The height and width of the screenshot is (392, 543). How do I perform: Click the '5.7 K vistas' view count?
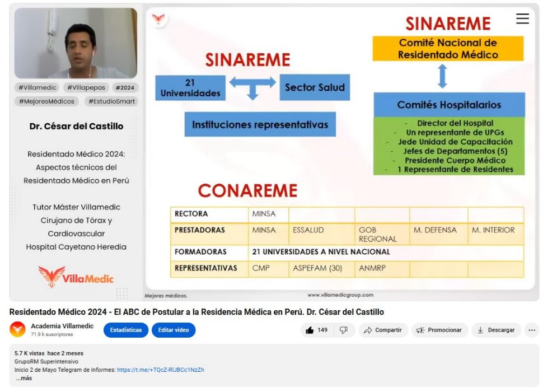click(30, 353)
